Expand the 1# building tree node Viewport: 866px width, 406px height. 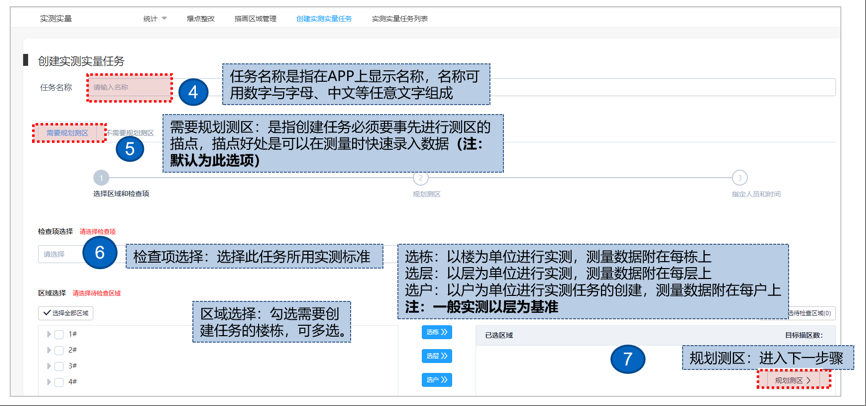[49, 334]
